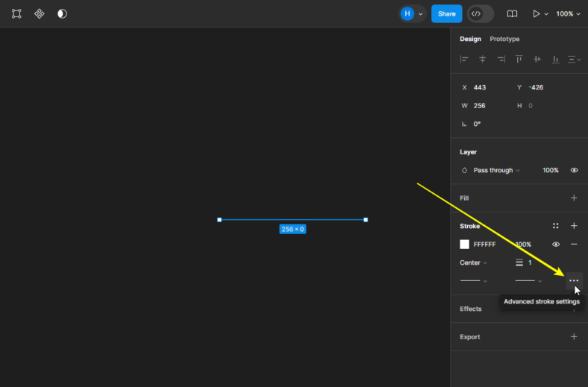Click the Fill section label
The height and width of the screenshot is (387, 588).
[x=464, y=198]
